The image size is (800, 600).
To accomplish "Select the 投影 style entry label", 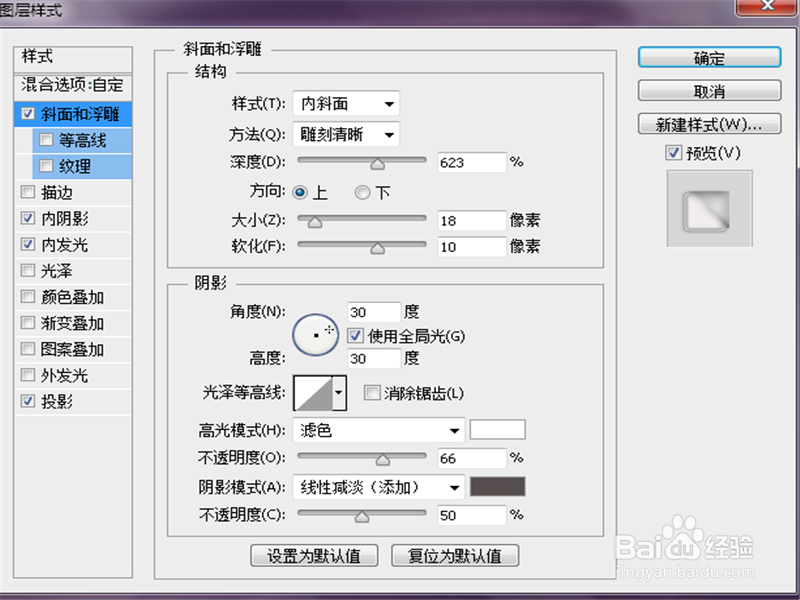I will point(57,402).
